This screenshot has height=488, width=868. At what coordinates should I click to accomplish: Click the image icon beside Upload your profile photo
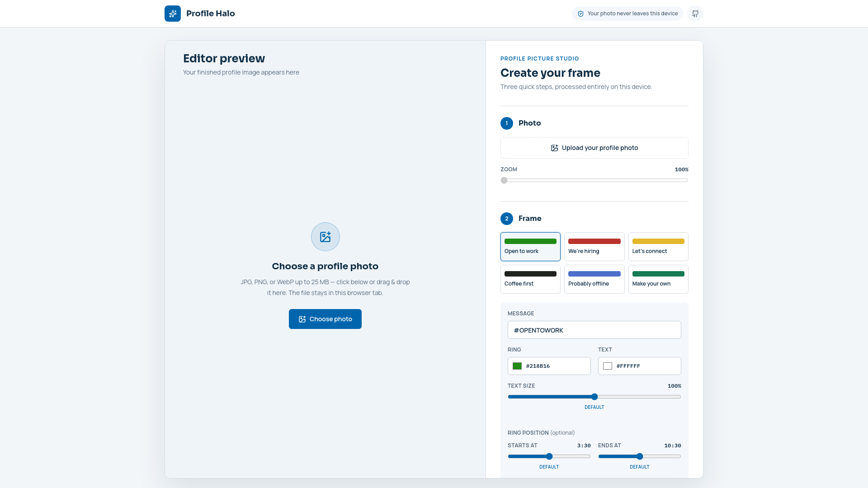554,148
